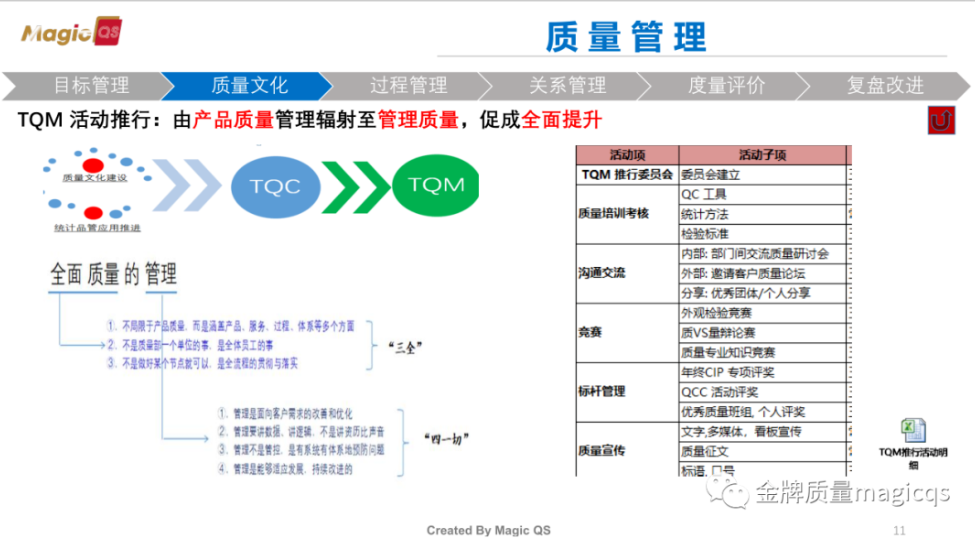
Task: Select the 质量宣传 cell
Action: pyautogui.click(x=627, y=450)
